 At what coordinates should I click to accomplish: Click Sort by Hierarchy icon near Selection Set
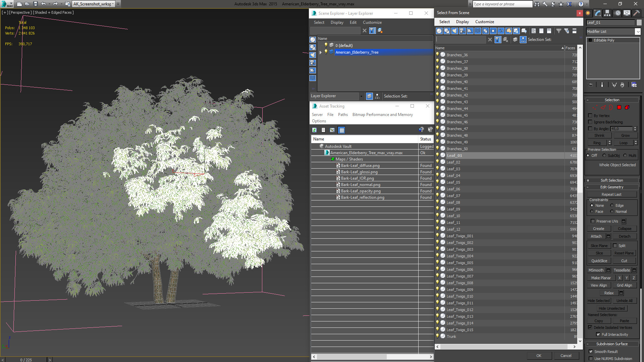point(523,40)
